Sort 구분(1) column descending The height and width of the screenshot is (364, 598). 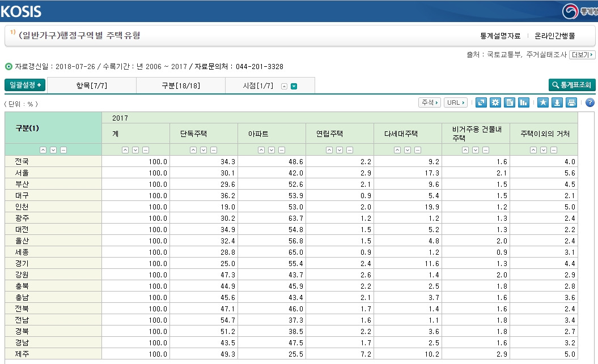coord(53,150)
